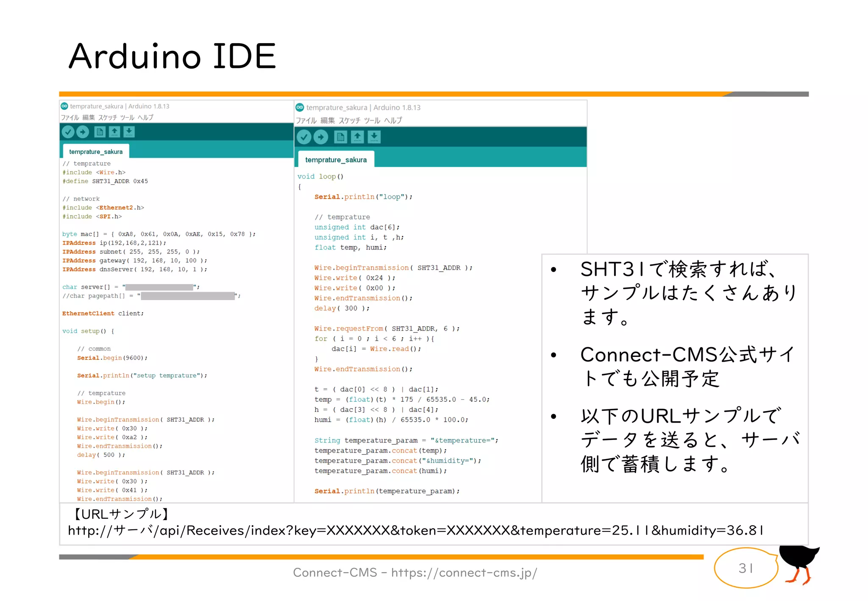
Task: Click '【URLサンプル】' heading text
Action: [122, 514]
